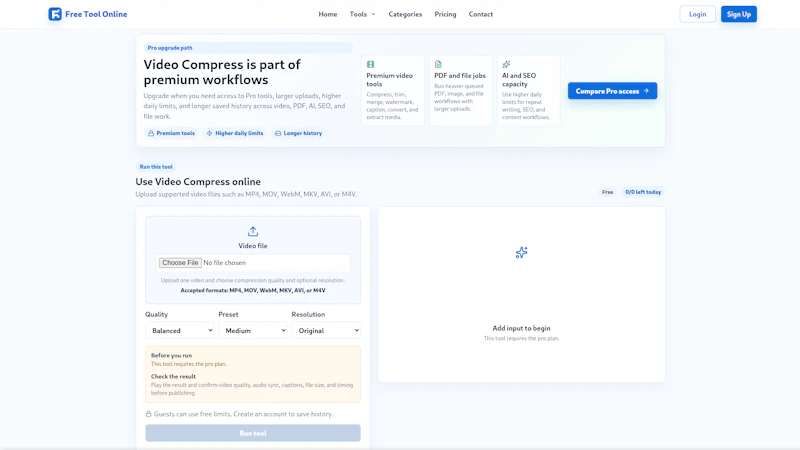
Task: Click the Before you run heading
Action: pyautogui.click(x=171, y=356)
